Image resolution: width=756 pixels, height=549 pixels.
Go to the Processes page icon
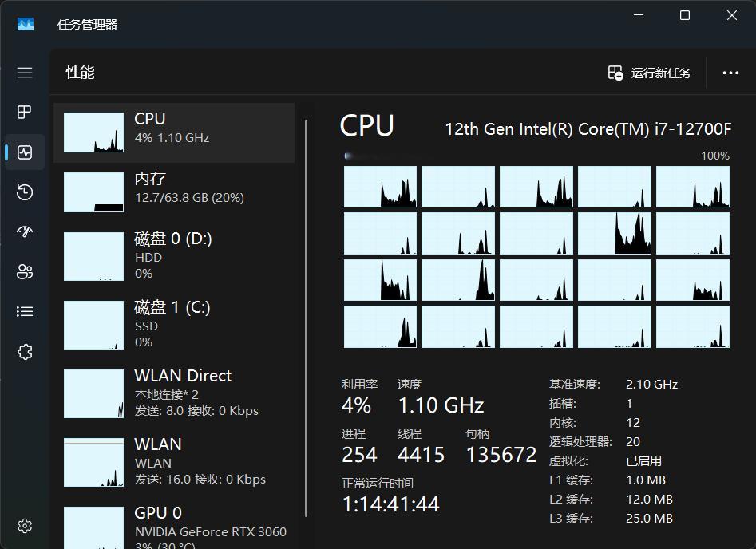tap(25, 113)
